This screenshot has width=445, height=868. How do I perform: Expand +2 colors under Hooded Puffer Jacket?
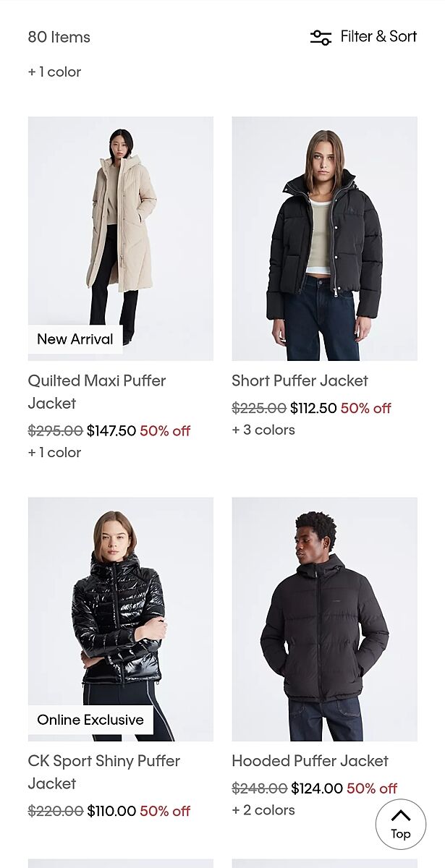tap(263, 810)
